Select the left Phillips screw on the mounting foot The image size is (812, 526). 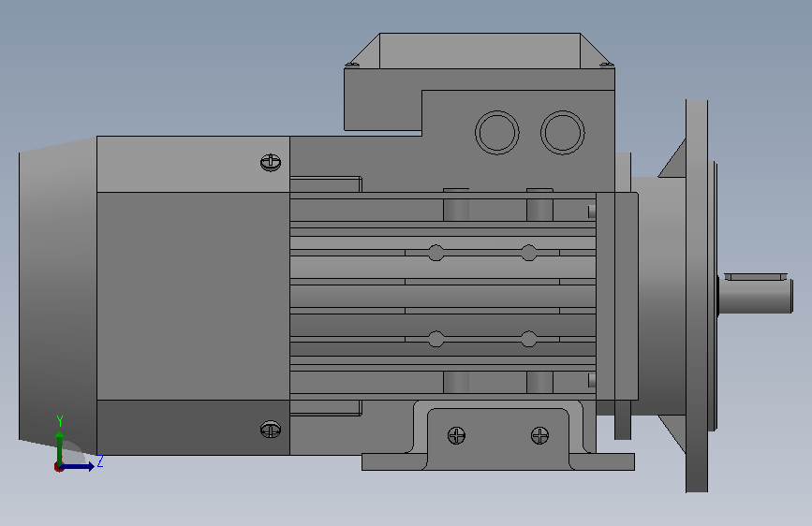pos(456,435)
